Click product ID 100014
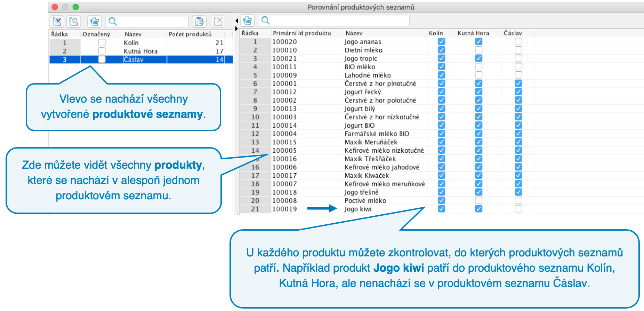 [284, 125]
